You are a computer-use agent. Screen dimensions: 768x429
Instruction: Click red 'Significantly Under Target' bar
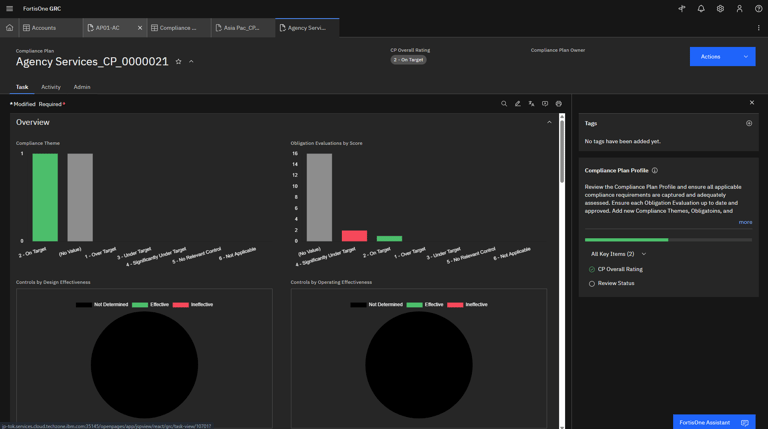(x=354, y=236)
